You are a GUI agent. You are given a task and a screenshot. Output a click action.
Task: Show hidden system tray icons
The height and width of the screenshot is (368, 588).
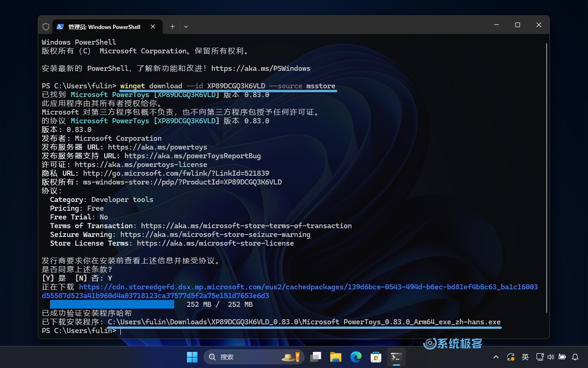[x=496, y=357]
